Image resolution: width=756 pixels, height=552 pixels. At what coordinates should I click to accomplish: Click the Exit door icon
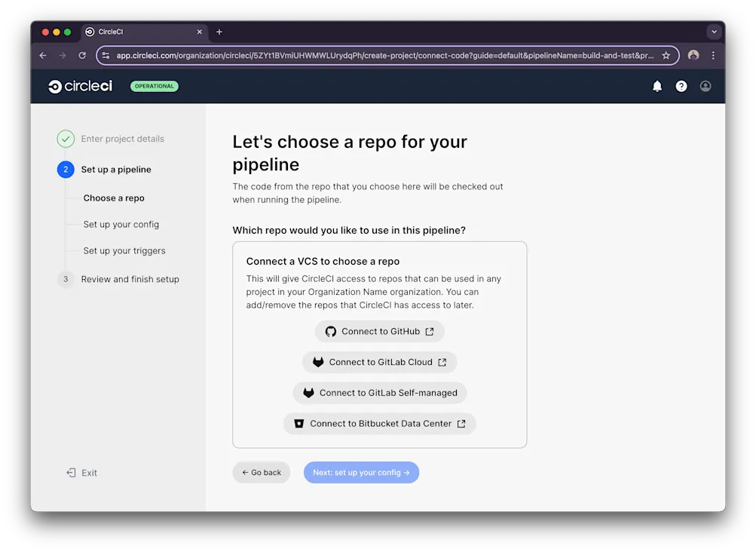(x=71, y=473)
